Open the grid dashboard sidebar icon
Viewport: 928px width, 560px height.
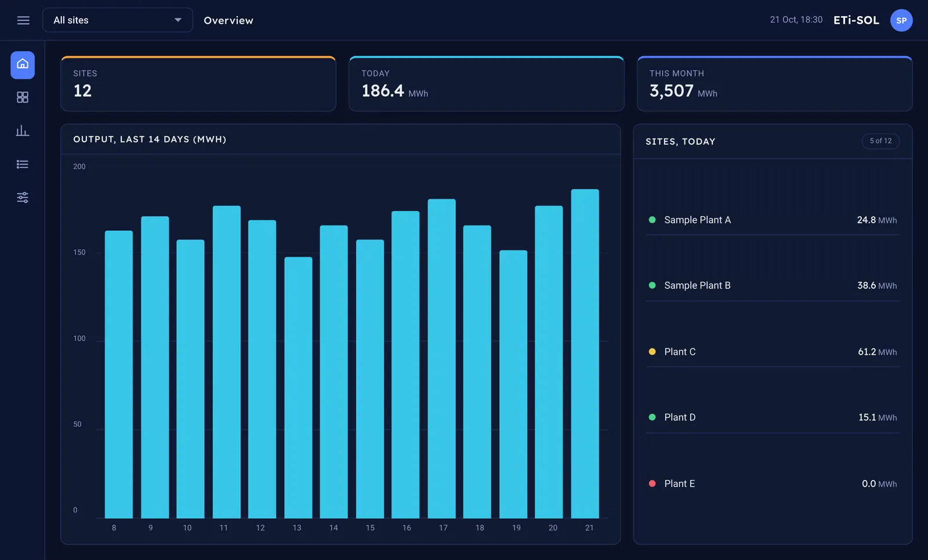[x=23, y=97]
